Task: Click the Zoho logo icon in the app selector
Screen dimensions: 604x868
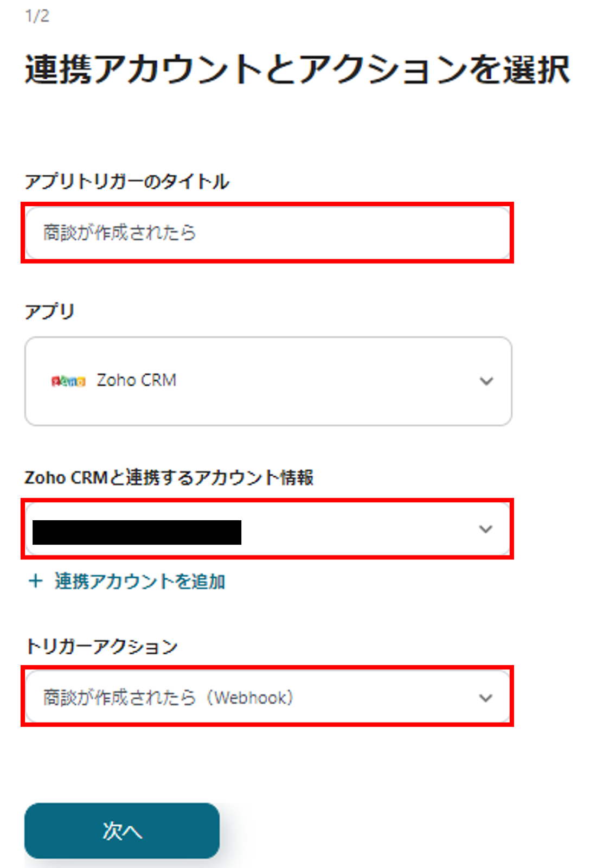Action: click(68, 381)
